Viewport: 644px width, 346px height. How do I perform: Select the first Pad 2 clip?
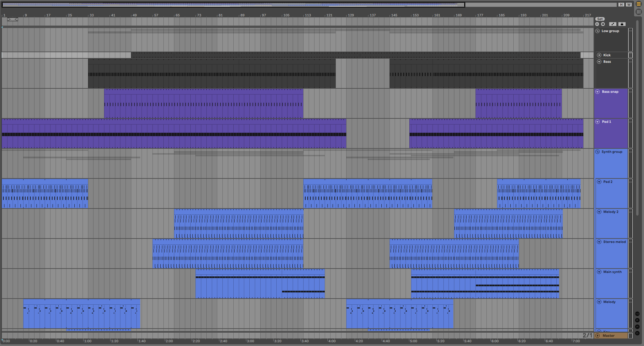(45, 193)
